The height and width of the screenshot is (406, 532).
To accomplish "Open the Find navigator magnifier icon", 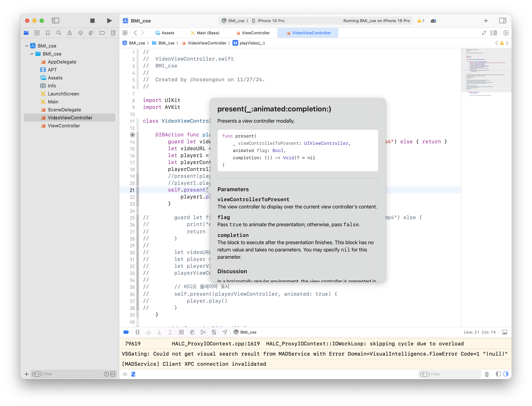I will [59, 33].
